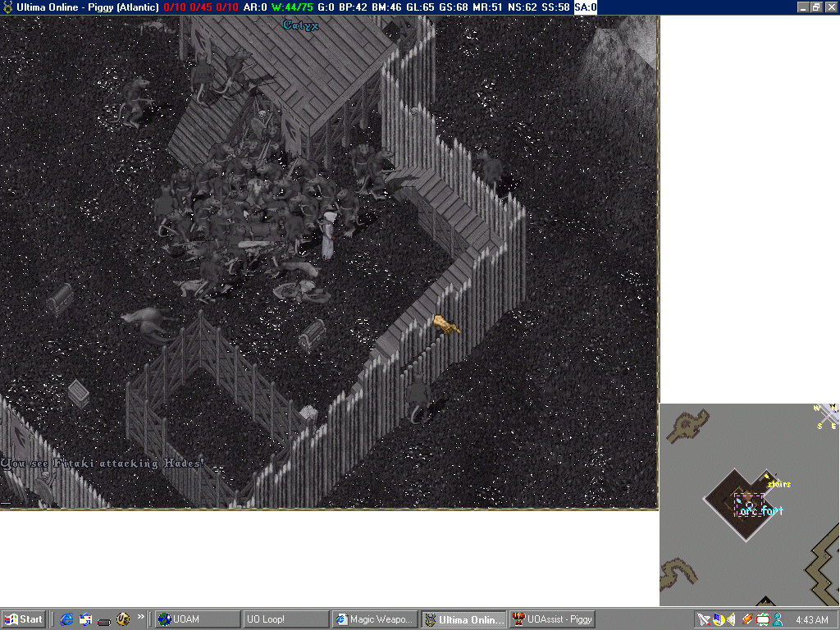Click the golden item on the palisade wall
The height and width of the screenshot is (630, 840).
[446, 325]
